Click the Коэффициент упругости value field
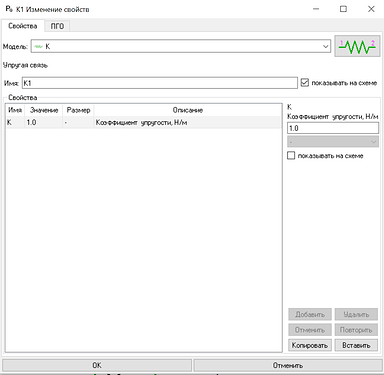Image resolution: width=384 pixels, height=375 pixels. [x=333, y=128]
